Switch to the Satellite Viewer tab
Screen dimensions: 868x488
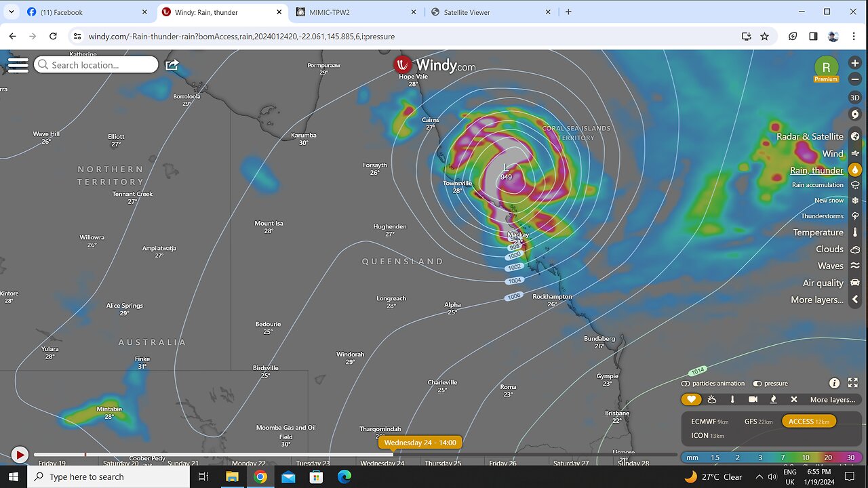[x=491, y=12]
